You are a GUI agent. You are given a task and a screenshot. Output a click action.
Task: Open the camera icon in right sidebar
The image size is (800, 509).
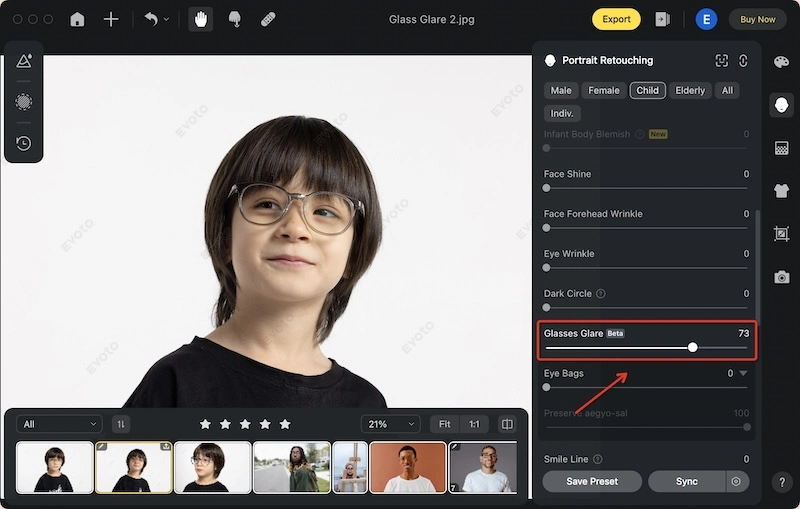(x=781, y=277)
